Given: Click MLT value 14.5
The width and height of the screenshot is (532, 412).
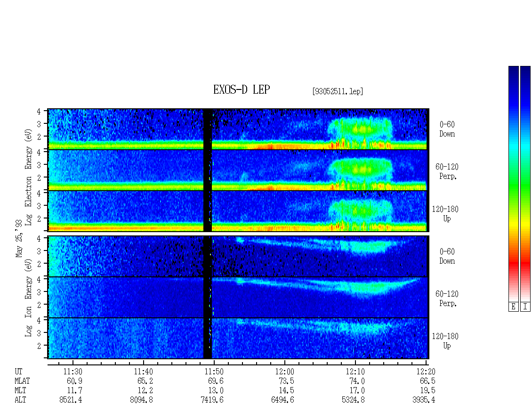Looking at the screenshot, I should click(x=286, y=391).
